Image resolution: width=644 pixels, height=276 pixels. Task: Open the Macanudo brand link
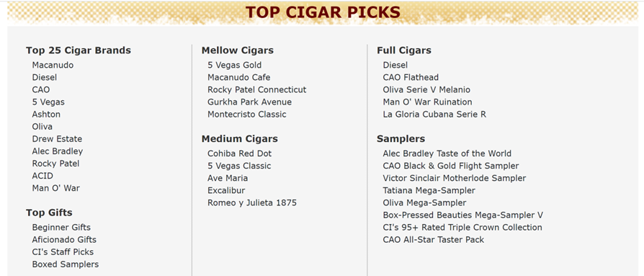[x=53, y=65]
